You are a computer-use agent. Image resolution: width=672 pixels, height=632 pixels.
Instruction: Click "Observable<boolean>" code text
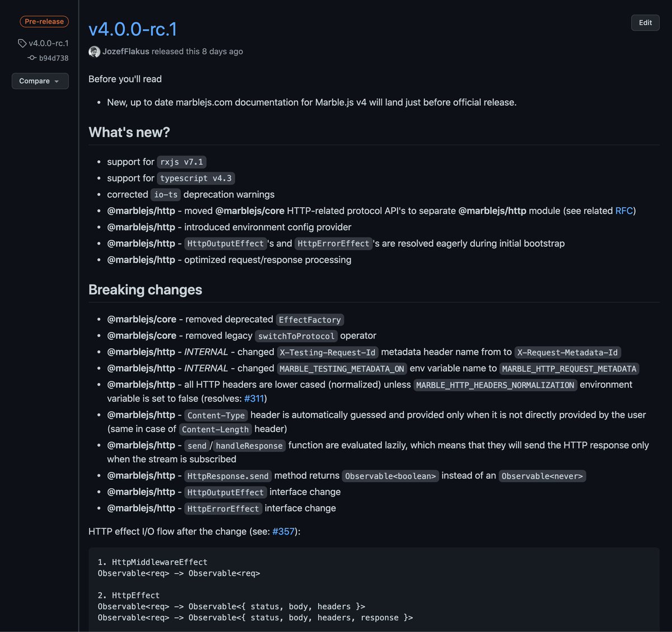click(x=390, y=476)
